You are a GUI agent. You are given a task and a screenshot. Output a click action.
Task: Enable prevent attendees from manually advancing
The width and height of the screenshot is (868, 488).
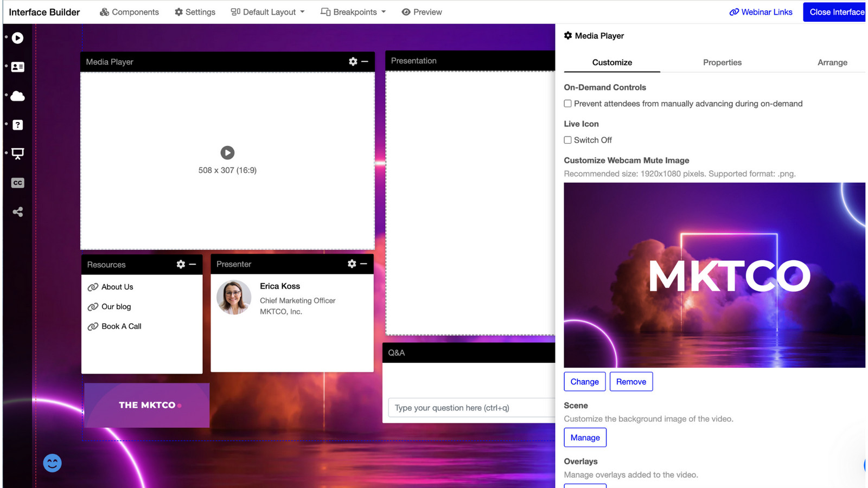[x=567, y=104]
